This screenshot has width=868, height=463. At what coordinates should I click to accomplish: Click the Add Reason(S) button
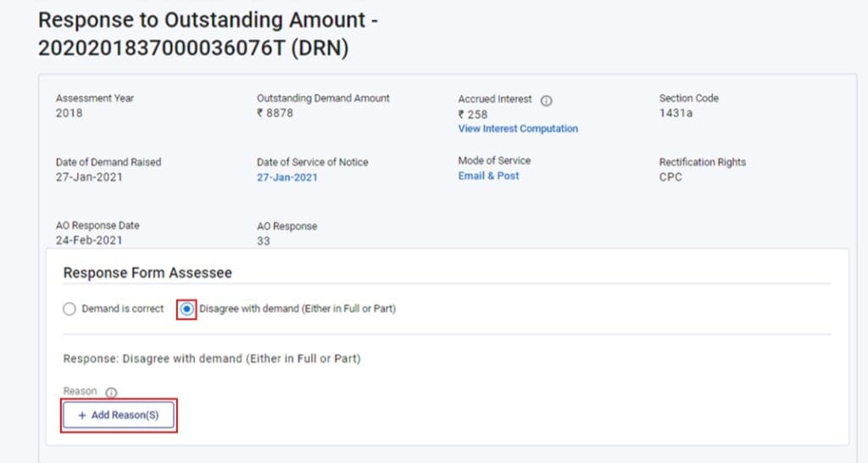tap(119, 416)
